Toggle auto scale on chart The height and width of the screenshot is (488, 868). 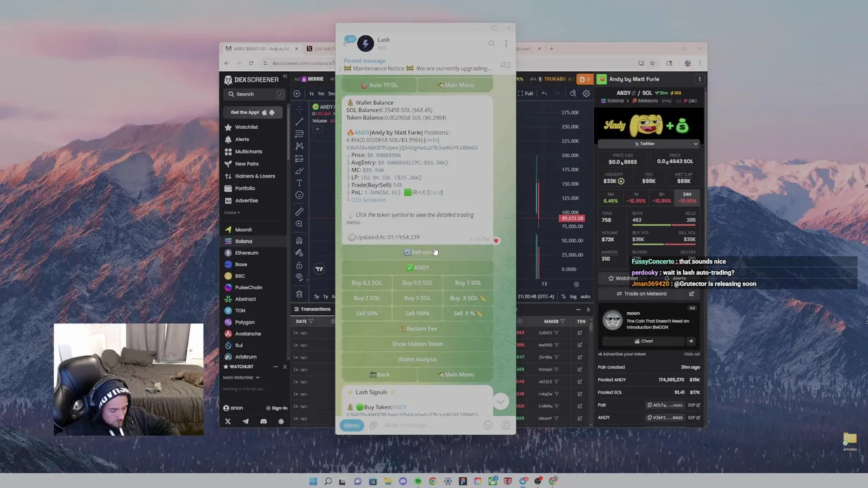pos(585,296)
